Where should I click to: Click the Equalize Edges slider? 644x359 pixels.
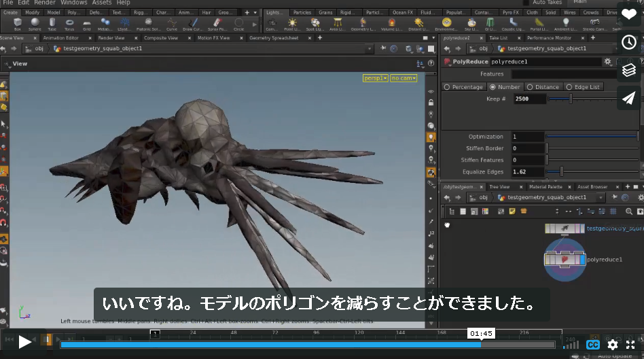coord(592,172)
